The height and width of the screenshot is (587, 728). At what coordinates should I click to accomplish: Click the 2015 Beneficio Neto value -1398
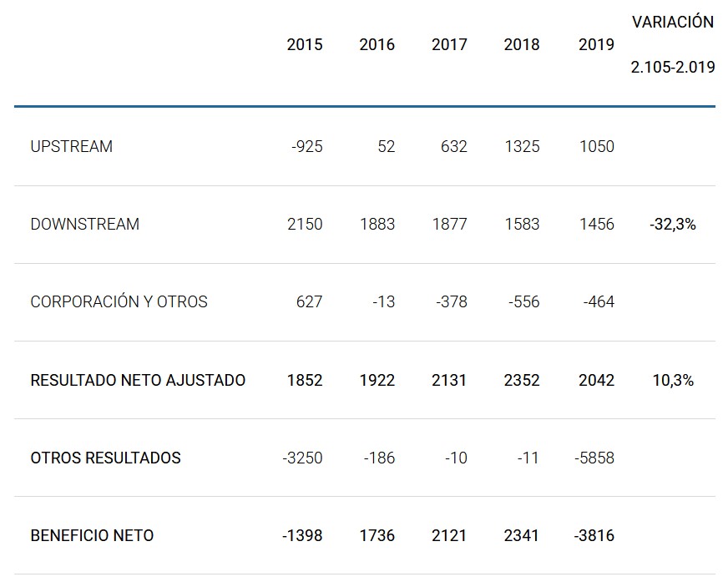(x=302, y=536)
